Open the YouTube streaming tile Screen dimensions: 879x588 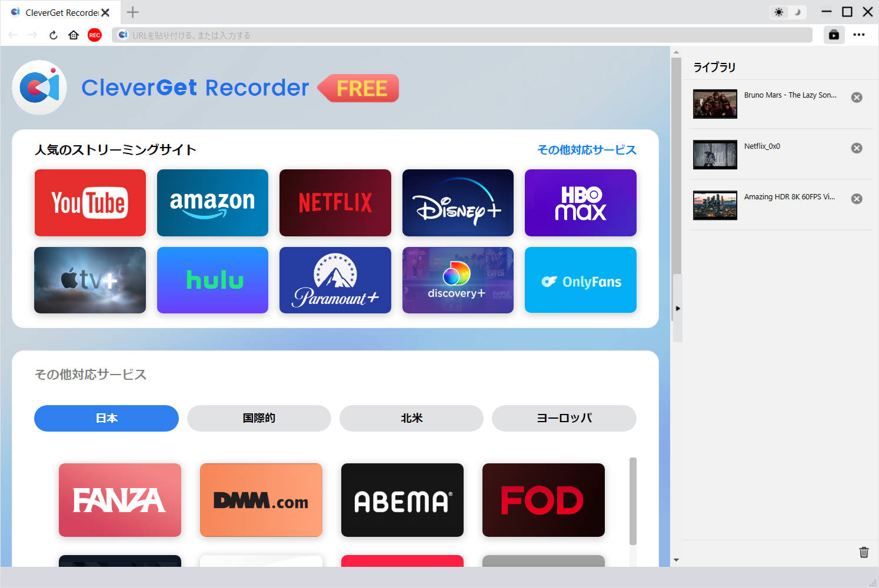[x=90, y=203]
